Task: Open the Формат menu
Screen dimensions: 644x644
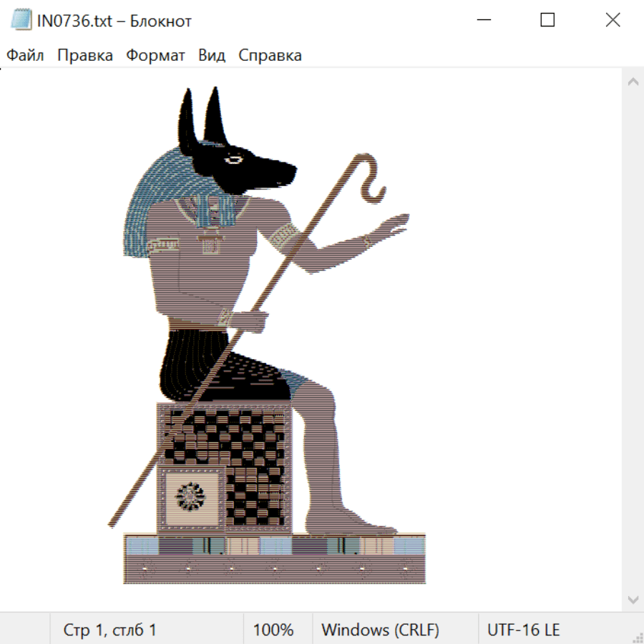Action: click(x=155, y=55)
